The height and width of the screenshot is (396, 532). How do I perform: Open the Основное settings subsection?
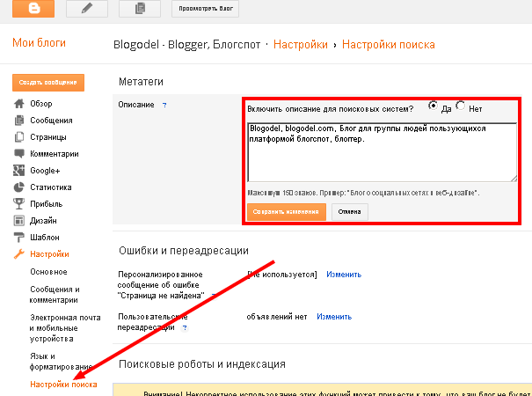click(48, 272)
